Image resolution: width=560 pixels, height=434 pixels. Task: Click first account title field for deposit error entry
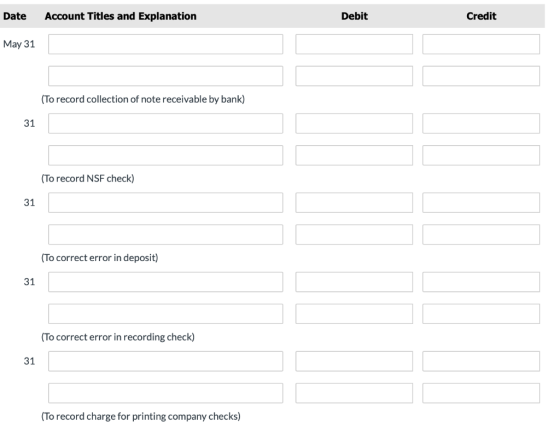[x=165, y=203]
